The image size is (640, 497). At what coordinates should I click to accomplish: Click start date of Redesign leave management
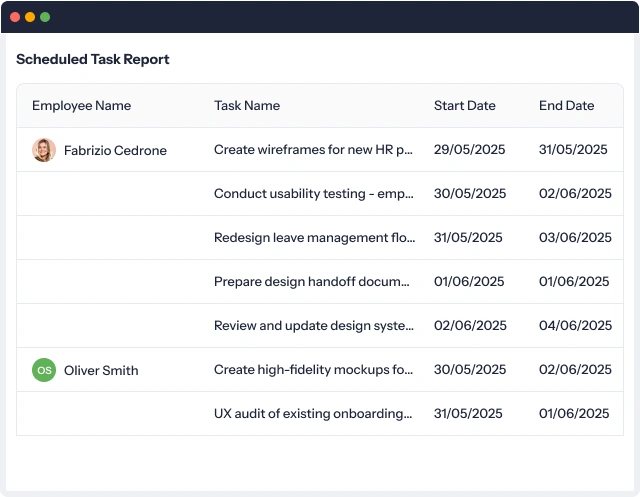click(x=468, y=237)
